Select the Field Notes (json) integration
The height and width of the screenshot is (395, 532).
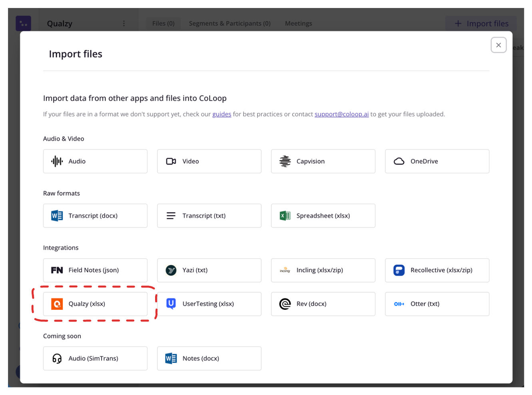95,270
